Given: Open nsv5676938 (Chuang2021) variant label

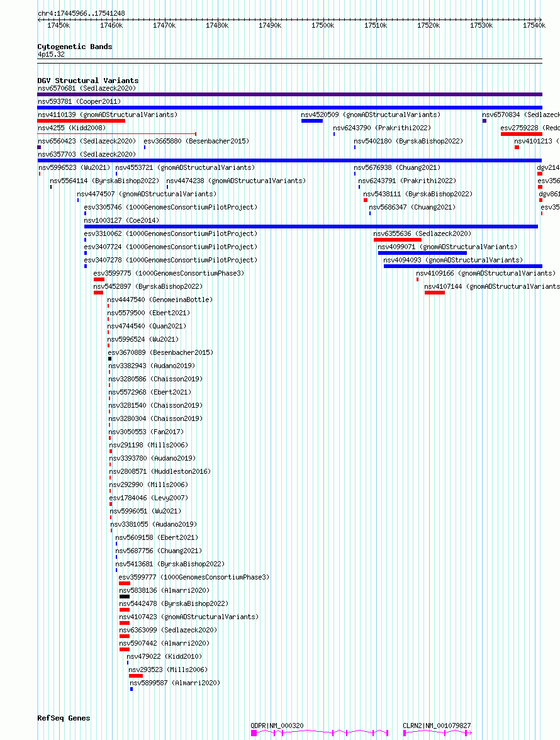Looking at the screenshot, I should tap(397, 167).
